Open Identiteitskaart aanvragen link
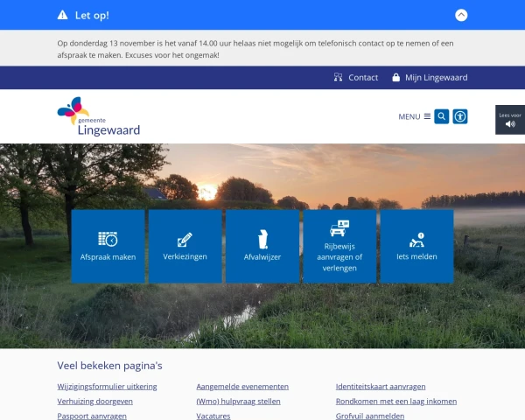This screenshot has width=525, height=420. [381, 387]
